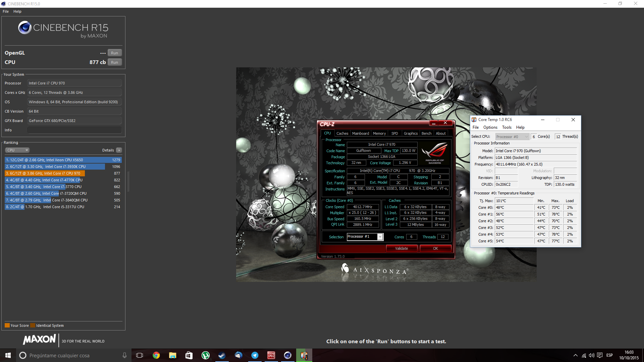Open volume control tray icon
The image size is (644, 362).
[x=591, y=355]
